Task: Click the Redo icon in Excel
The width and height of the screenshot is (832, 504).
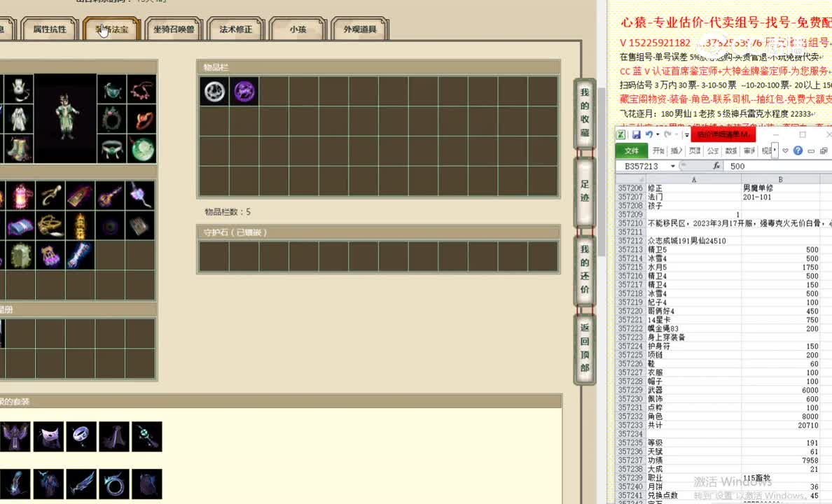Action: pos(670,134)
